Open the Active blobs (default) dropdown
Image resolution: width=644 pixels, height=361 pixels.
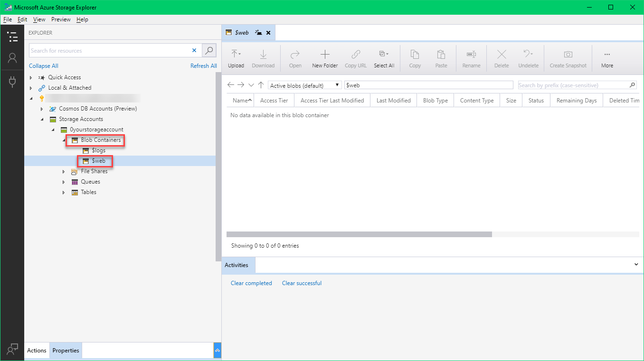point(305,85)
